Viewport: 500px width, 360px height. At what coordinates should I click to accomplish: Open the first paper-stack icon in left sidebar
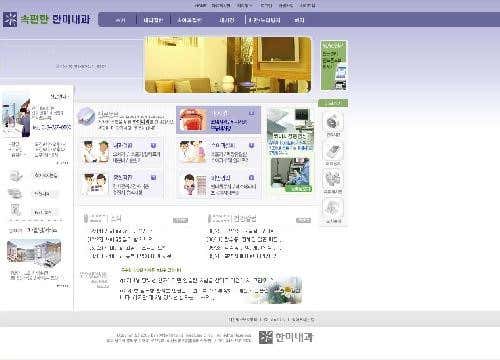click(15, 176)
